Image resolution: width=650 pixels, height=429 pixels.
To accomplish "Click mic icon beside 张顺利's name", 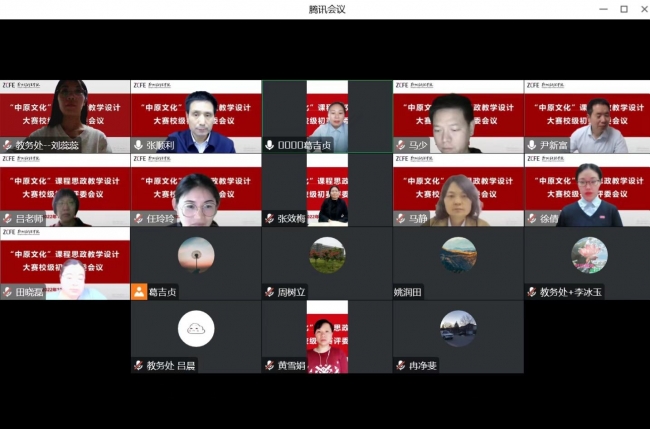I will coord(139,145).
